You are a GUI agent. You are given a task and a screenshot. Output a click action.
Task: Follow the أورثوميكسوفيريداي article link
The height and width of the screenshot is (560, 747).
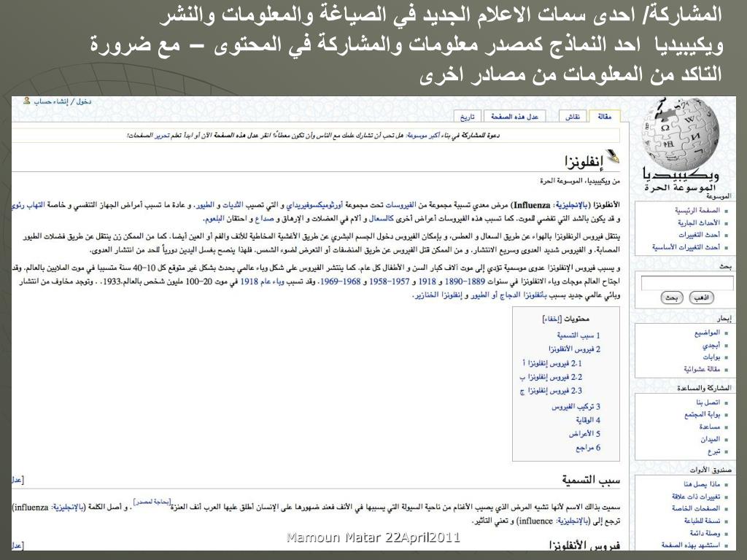coord(314,205)
